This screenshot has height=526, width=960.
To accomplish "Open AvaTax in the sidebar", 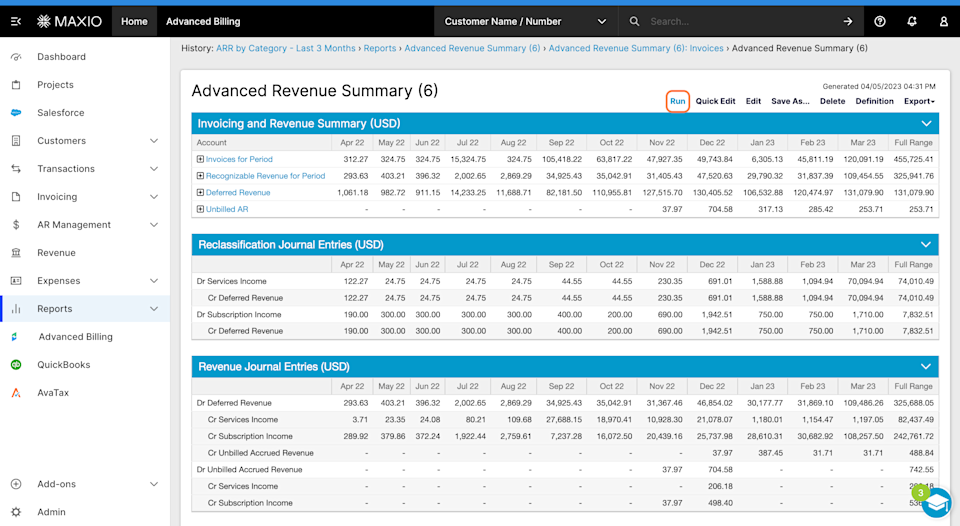I will pos(53,393).
